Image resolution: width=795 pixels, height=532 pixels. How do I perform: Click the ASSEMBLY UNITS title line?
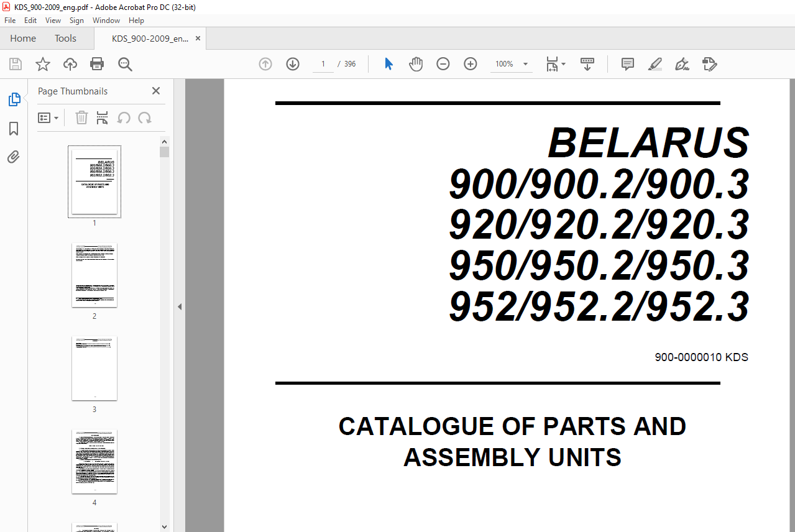coord(512,457)
